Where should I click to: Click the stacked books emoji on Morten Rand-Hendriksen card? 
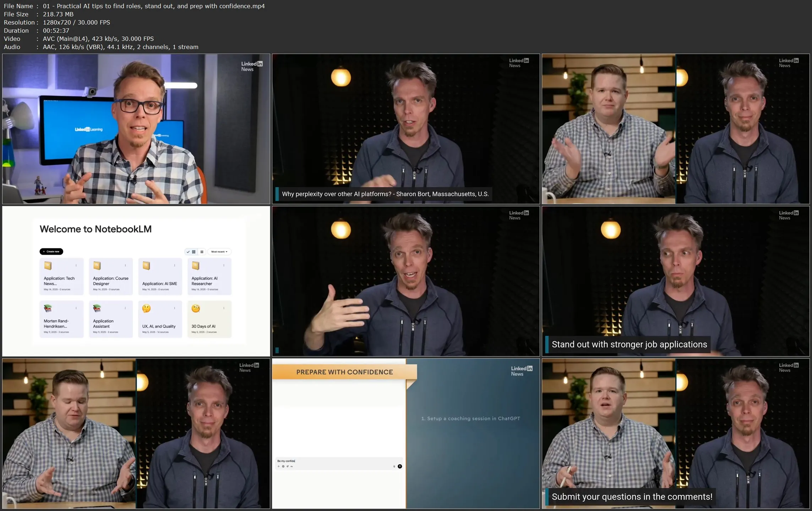pyautogui.click(x=48, y=308)
